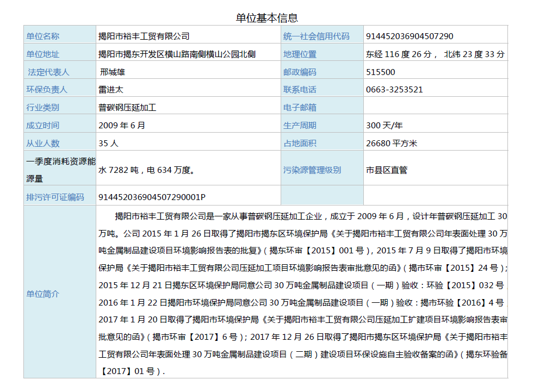Screen dimensions: 533x392
Task: Click the name 雷进太
Action: click(111, 89)
